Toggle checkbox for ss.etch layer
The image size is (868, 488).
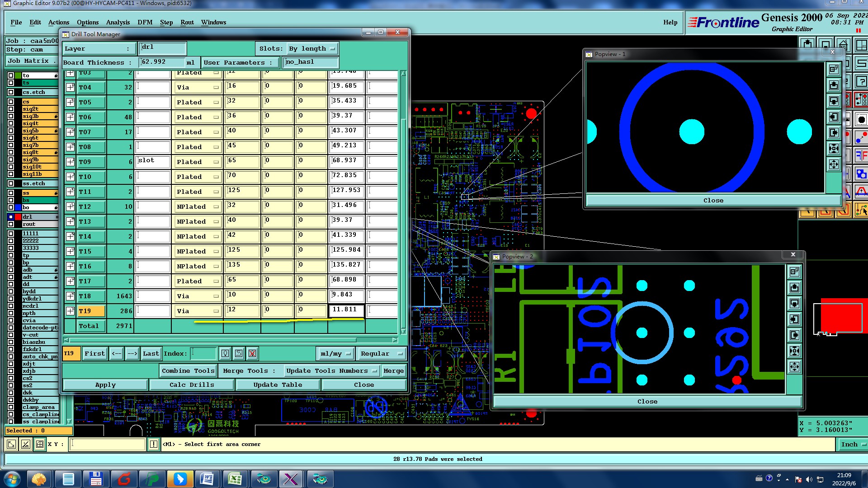click(11, 183)
